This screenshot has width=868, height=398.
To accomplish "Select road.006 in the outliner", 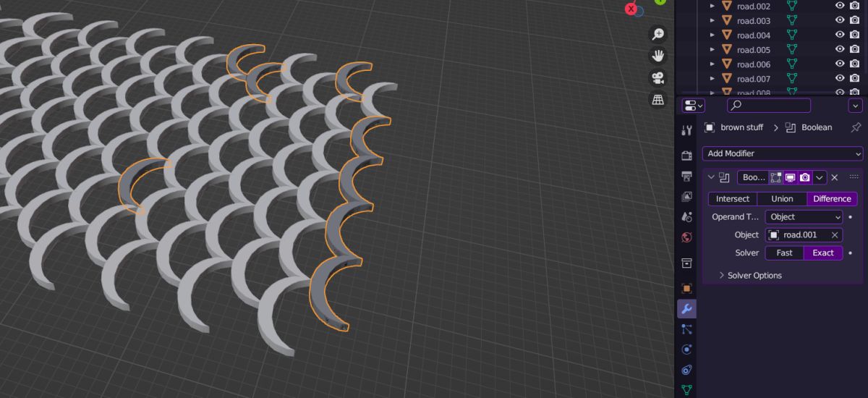I will pos(754,64).
